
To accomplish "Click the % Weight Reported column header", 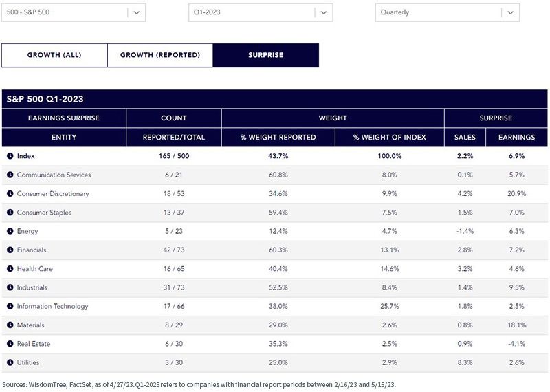I will tap(278, 138).
